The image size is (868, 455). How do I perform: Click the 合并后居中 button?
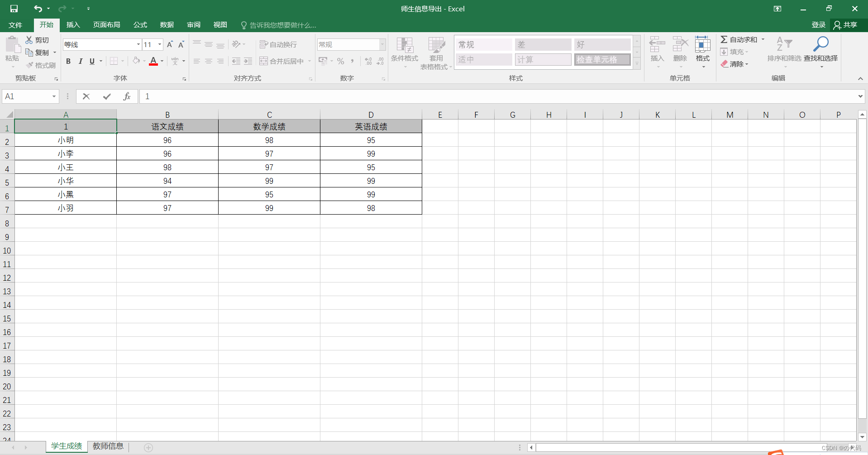pos(282,61)
